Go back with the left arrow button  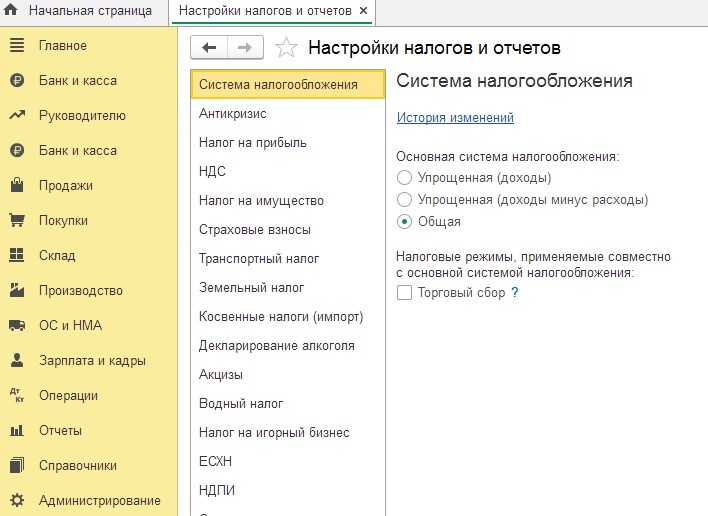(x=209, y=47)
